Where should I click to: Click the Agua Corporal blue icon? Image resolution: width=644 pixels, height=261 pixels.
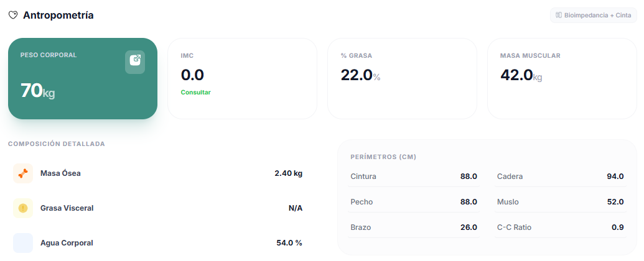pos(23,243)
